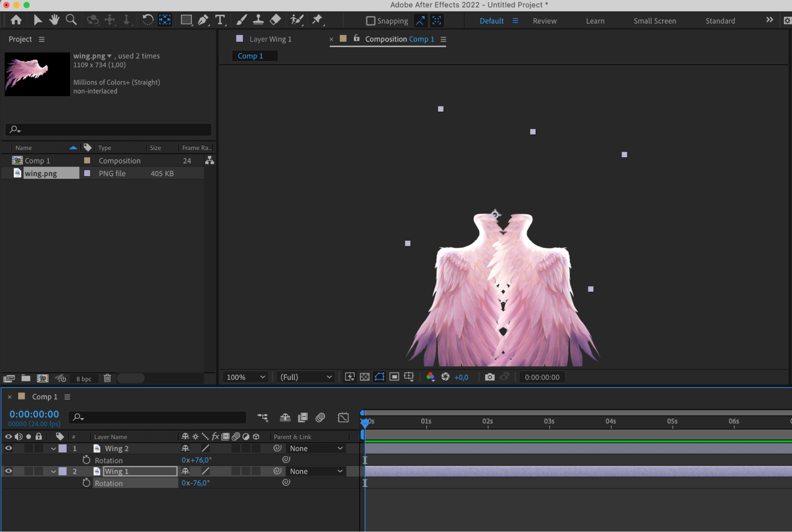Enable the Snapping checkbox
Screen dimensions: 792x532
click(370, 21)
